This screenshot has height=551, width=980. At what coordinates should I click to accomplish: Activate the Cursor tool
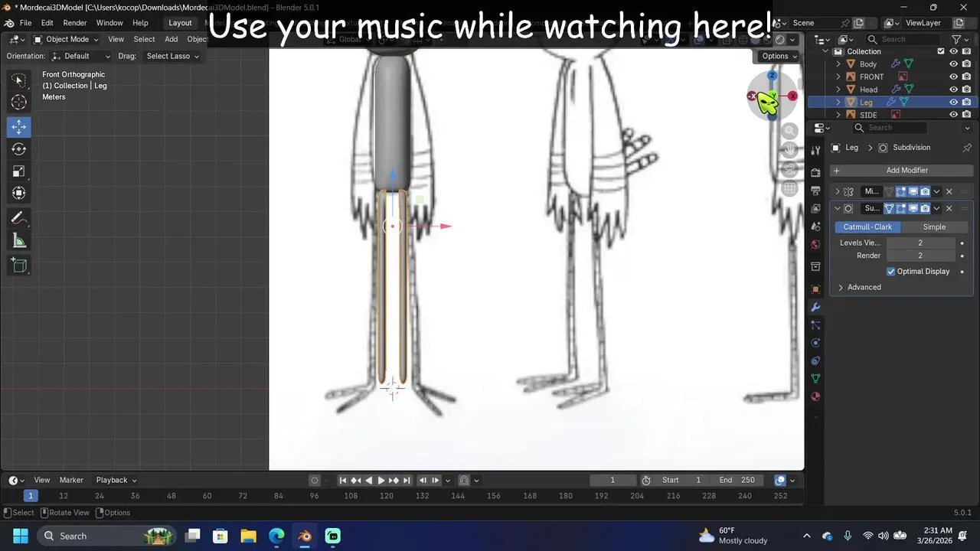tap(19, 103)
